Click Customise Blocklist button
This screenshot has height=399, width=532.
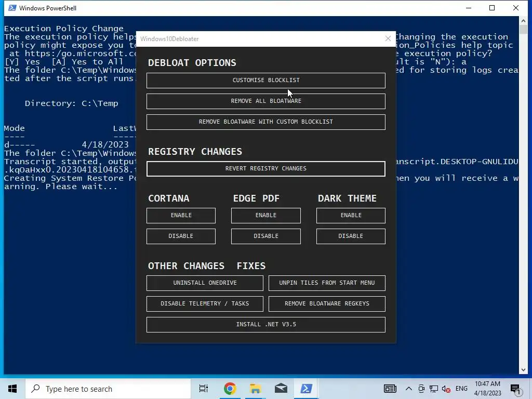[265, 81]
